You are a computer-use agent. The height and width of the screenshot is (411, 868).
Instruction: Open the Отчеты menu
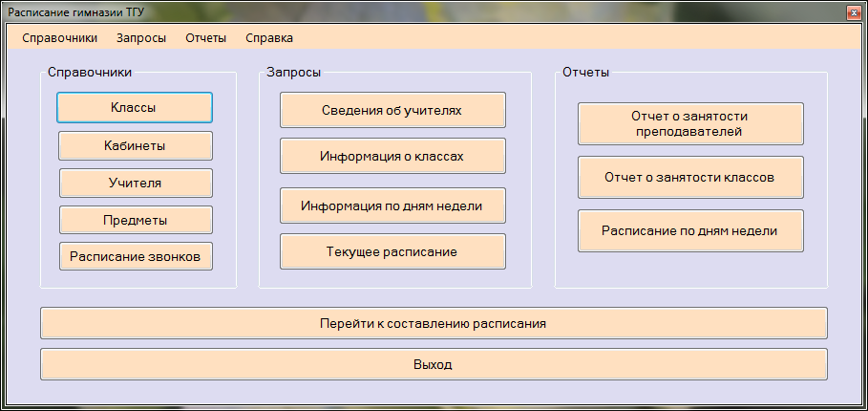[206, 38]
